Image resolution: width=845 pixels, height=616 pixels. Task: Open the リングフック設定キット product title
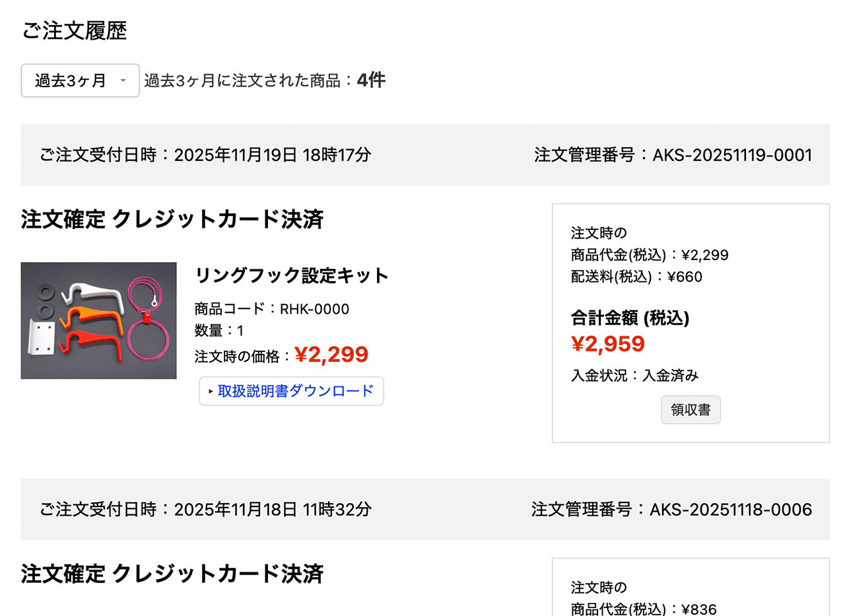[292, 275]
